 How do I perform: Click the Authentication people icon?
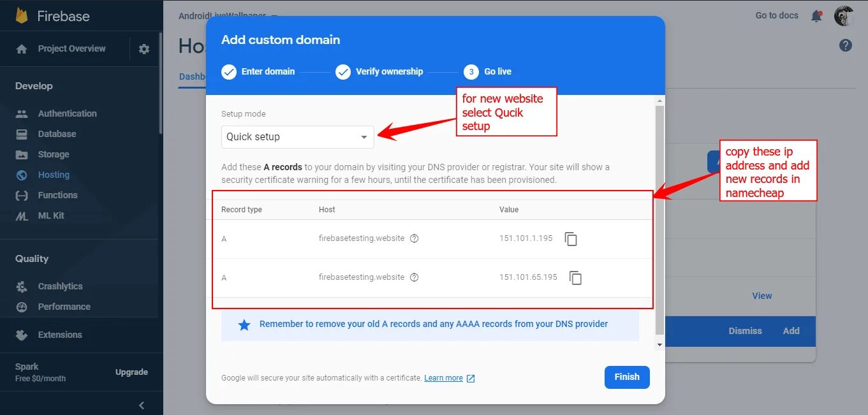pyautogui.click(x=22, y=114)
